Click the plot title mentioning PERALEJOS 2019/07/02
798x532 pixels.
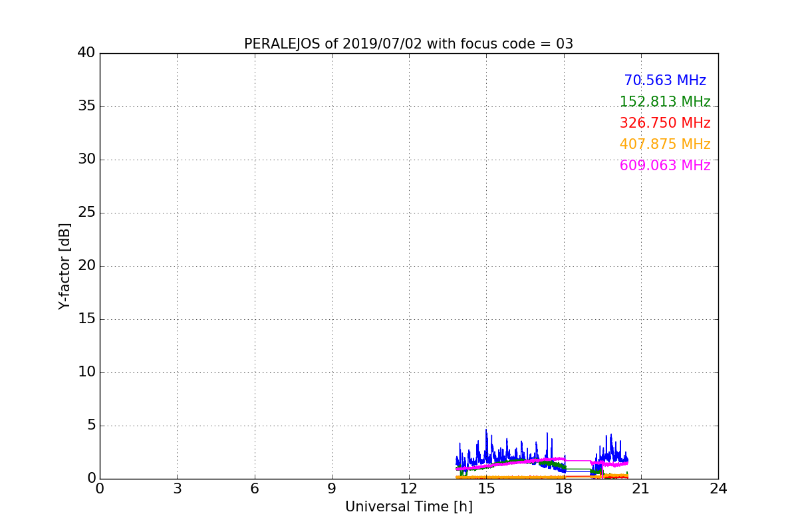point(408,44)
